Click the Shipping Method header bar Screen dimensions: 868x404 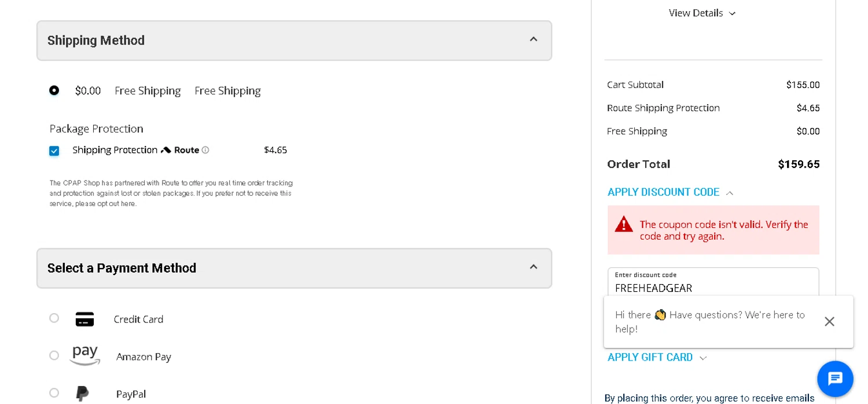click(x=294, y=41)
